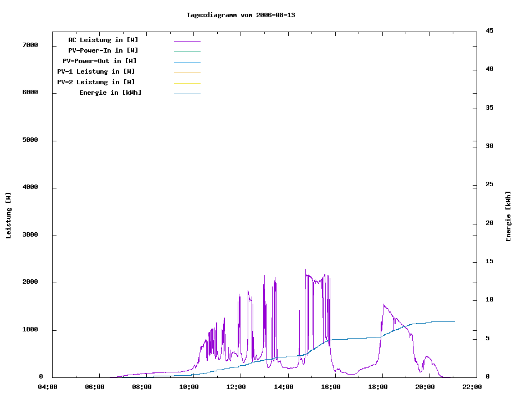Image resolution: width=532 pixels, height=399 pixels.
Task: Click the 7000 value on the power axis
Action: 30,45
